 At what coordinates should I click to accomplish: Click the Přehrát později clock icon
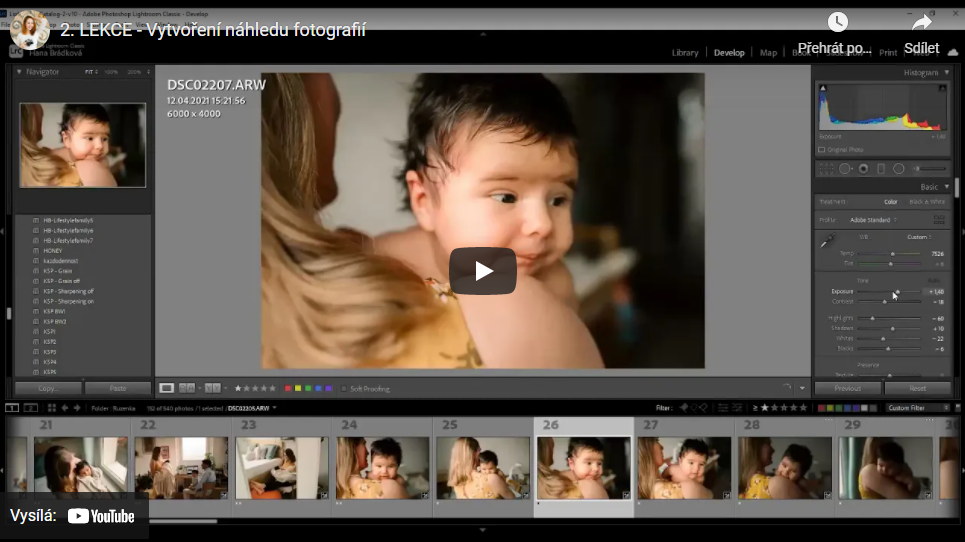837,22
